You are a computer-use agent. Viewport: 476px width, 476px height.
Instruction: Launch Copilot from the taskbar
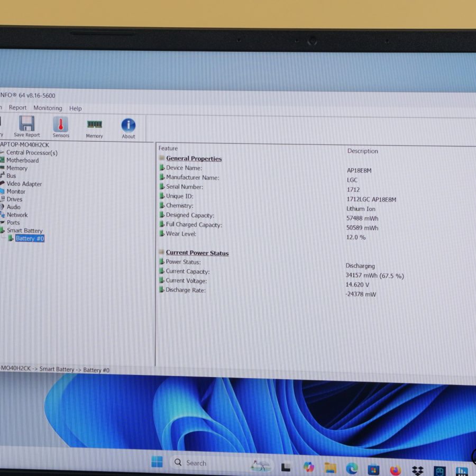[308, 466]
